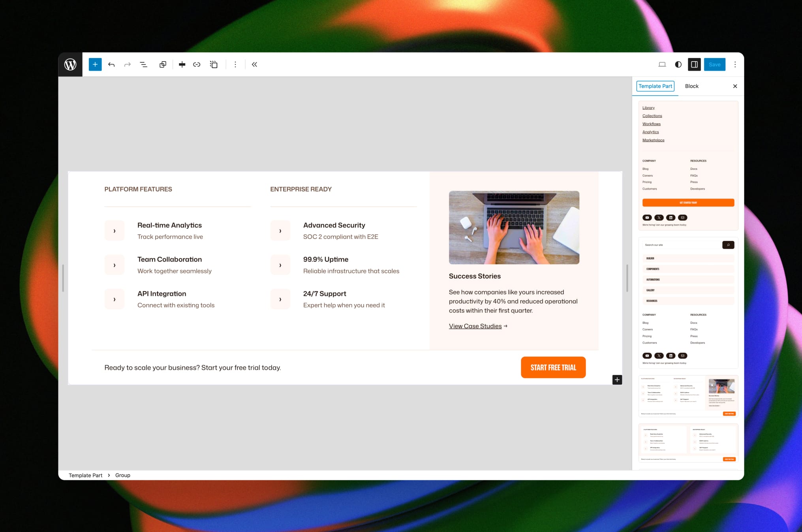The height and width of the screenshot is (532, 802).
Task: Redo the last change
Action: (127, 64)
